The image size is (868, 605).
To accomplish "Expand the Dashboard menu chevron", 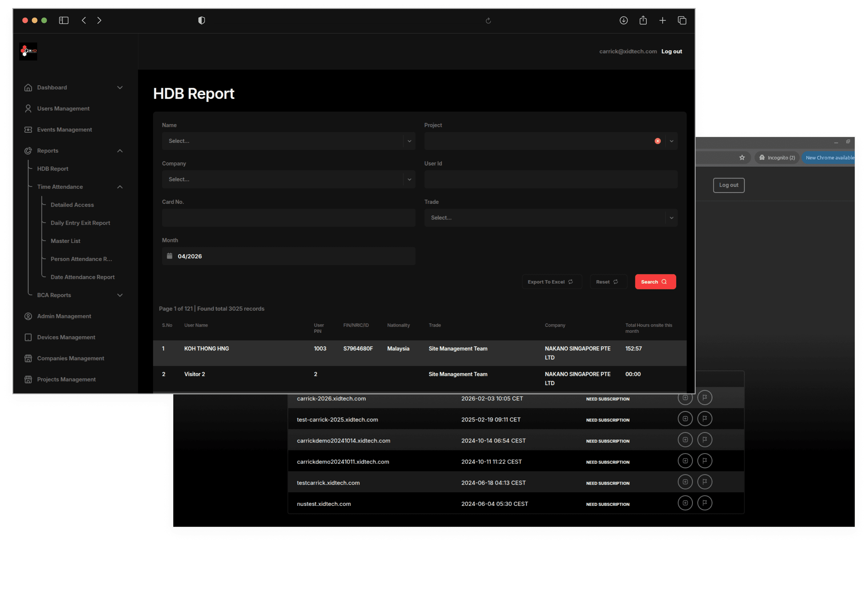I will point(120,88).
